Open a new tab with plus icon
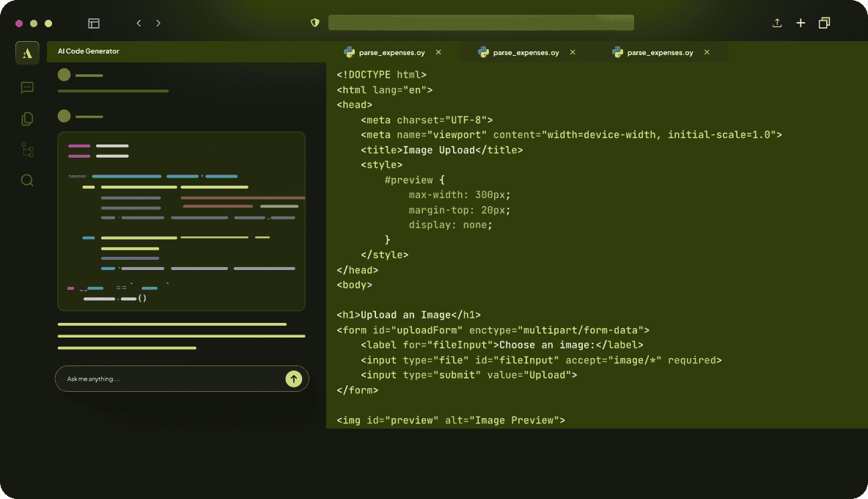868x499 pixels. pyautogui.click(x=801, y=23)
